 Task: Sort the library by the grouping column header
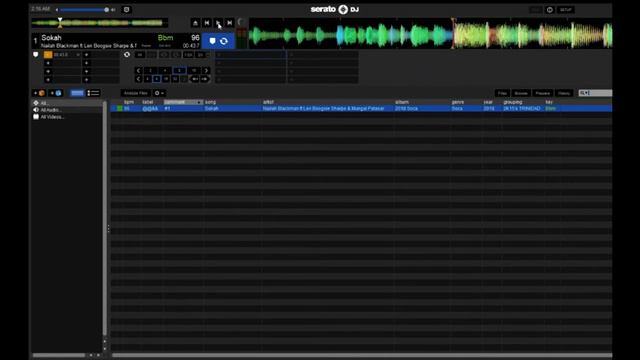point(513,102)
